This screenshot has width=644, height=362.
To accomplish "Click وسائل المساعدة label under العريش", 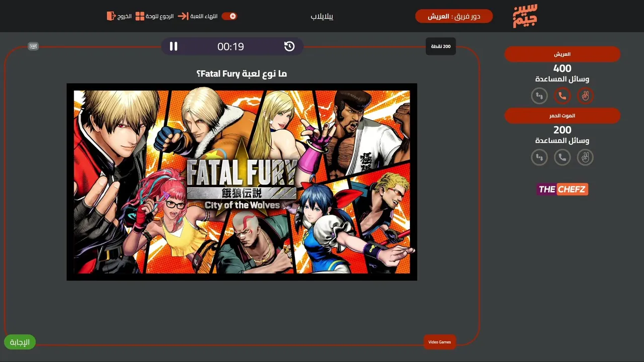I will click(562, 79).
